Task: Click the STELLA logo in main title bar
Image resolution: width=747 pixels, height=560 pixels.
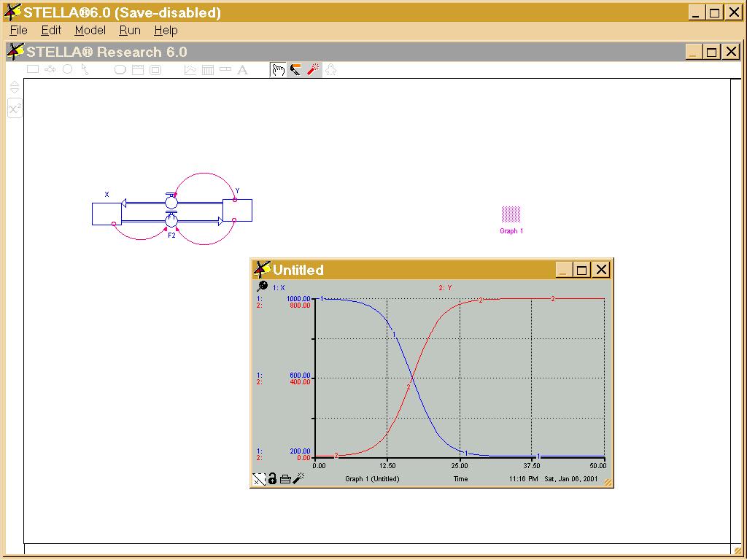Action: (x=12, y=12)
